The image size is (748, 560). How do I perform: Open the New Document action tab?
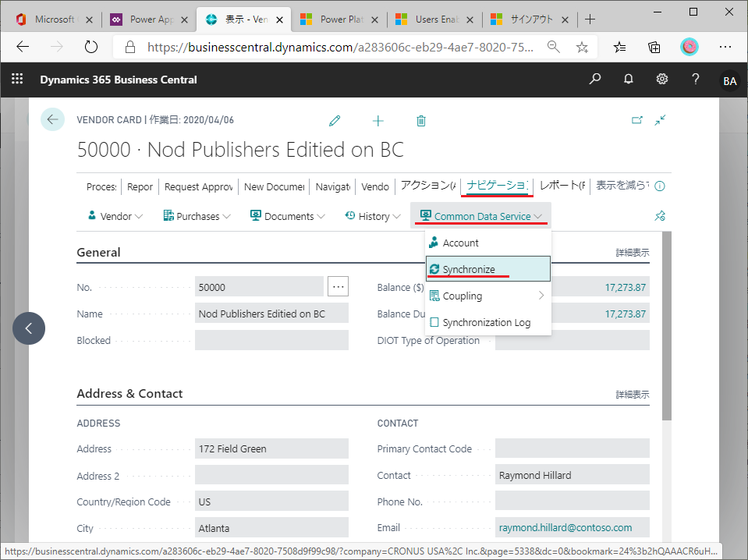point(275,186)
